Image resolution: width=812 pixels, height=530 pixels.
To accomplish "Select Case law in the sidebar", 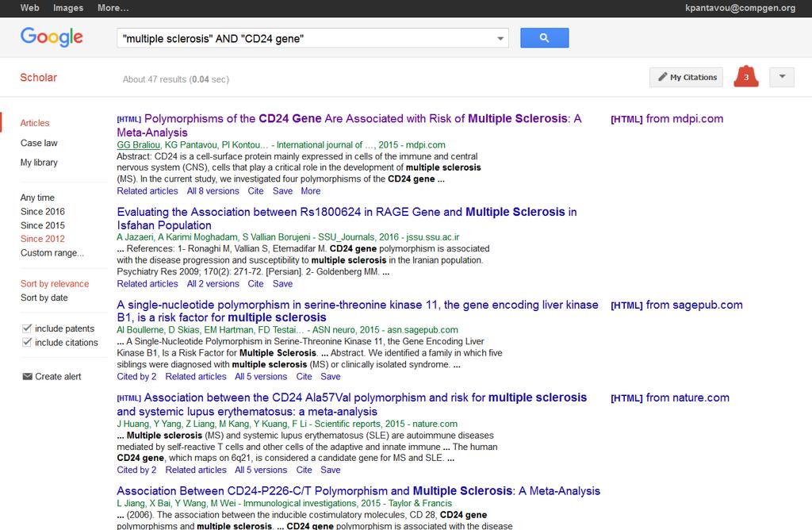I will pyautogui.click(x=39, y=143).
